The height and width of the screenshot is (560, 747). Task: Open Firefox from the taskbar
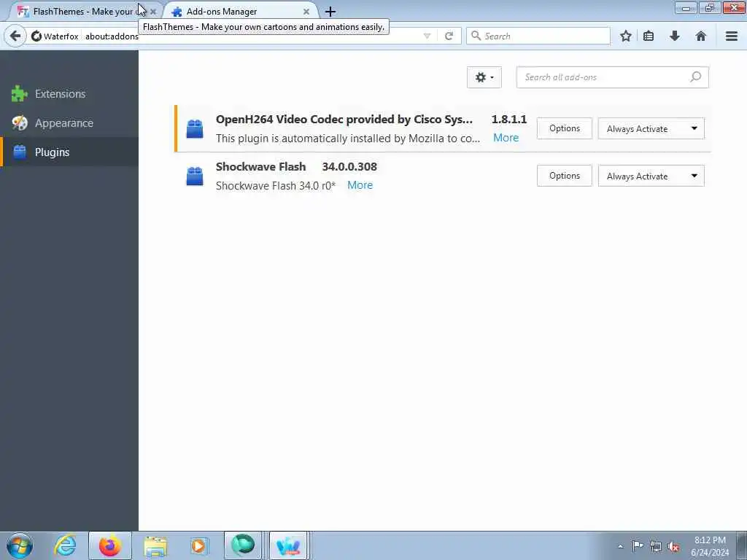point(110,545)
